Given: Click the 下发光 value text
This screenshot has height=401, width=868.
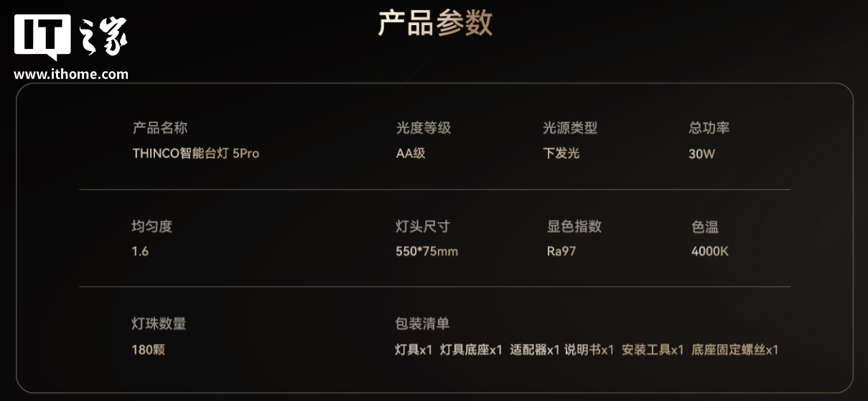Looking at the screenshot, I should [561, 153].
